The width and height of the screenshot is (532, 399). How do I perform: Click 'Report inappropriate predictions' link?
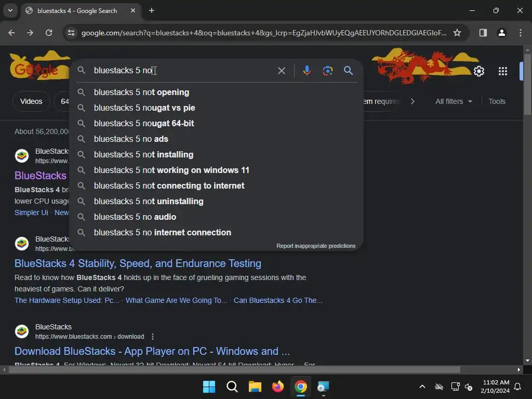pyautogui.click(x=316, y=246)
